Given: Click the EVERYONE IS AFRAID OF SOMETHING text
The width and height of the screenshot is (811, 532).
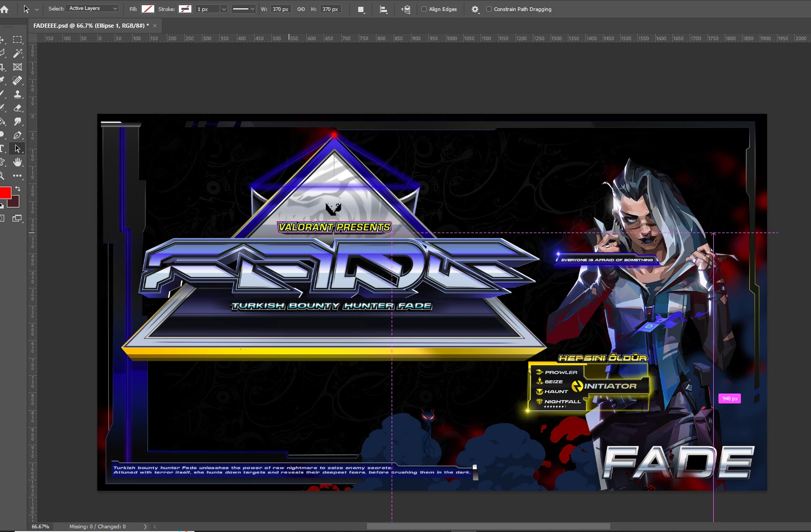Looking at the screenshot, I should coord(607,260).
